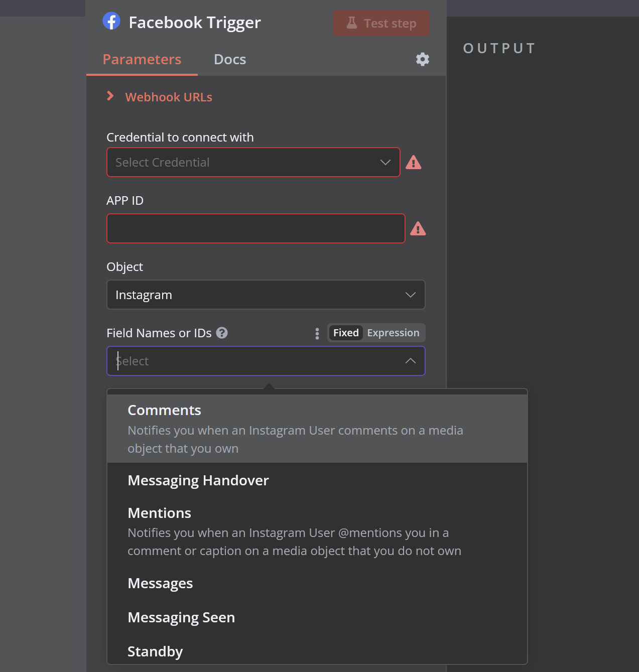Image resolution: width=639 pixels, height=672 pixels.
Task: Open node settings gear icon
Action: coord(423,59)
